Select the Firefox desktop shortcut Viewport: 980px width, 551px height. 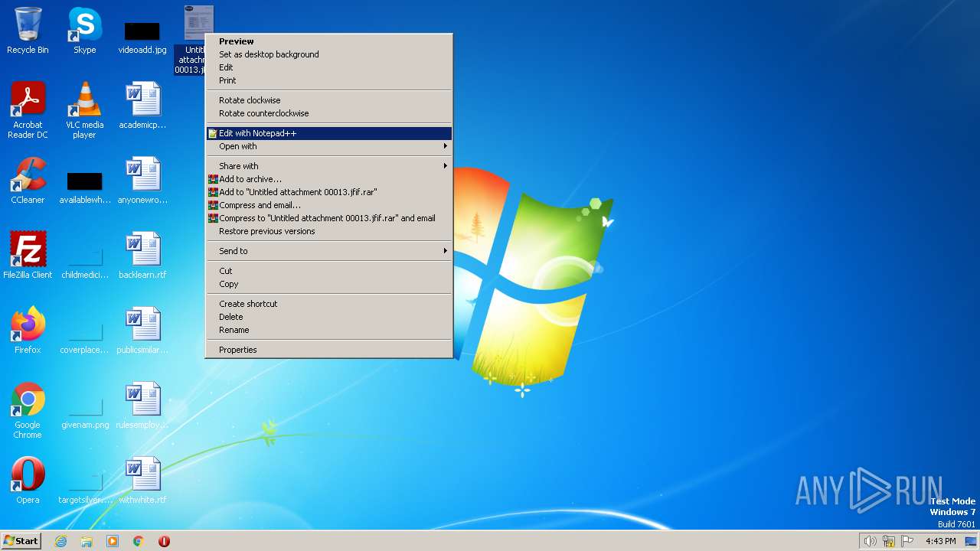click(x=28, y=331)
